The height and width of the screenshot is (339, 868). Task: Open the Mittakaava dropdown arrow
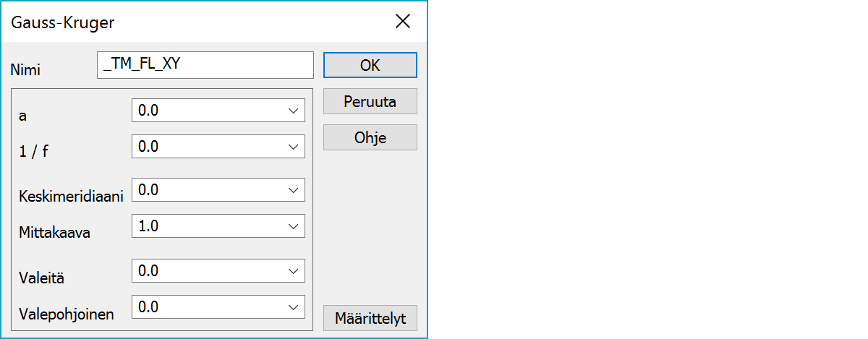(x=294, y=226)
